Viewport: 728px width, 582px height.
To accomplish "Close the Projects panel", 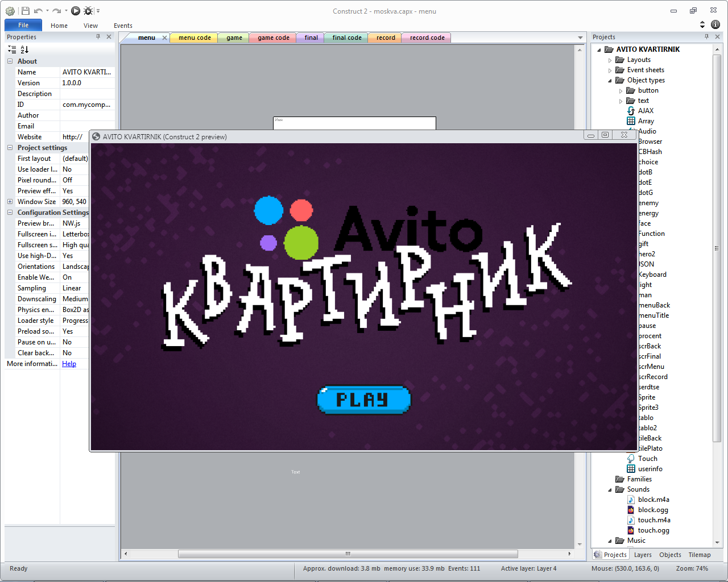I will point(718,37).
